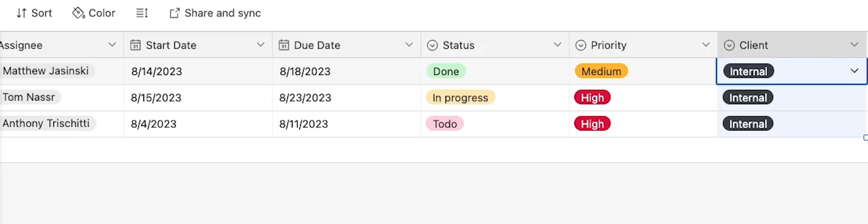Click the Due Date calendar icon
The width and height of the screenshot is (868, 224).
[x=284, y=45]
